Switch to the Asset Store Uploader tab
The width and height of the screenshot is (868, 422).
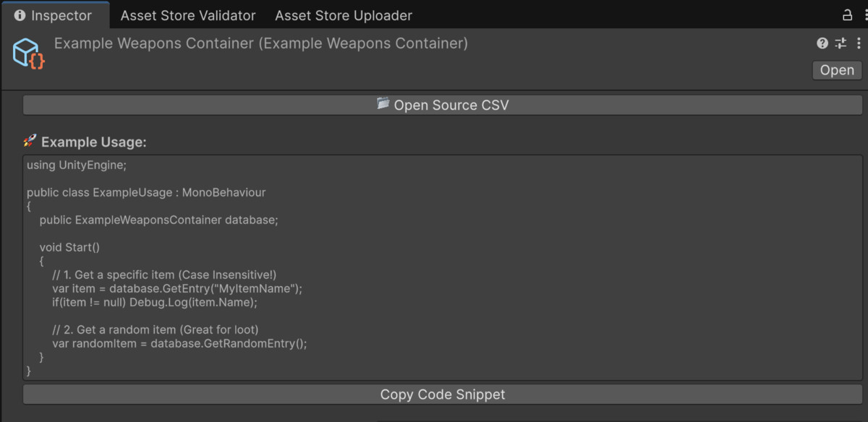(344, 15)
